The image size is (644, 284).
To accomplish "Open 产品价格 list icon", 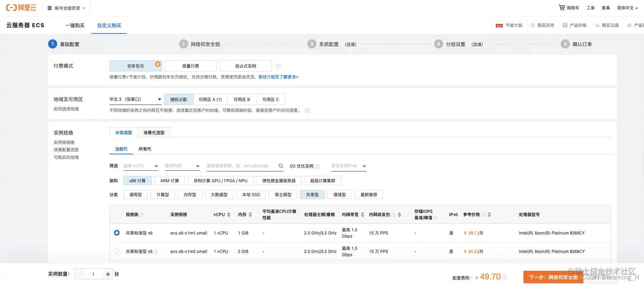I will [x=565, y=26].
